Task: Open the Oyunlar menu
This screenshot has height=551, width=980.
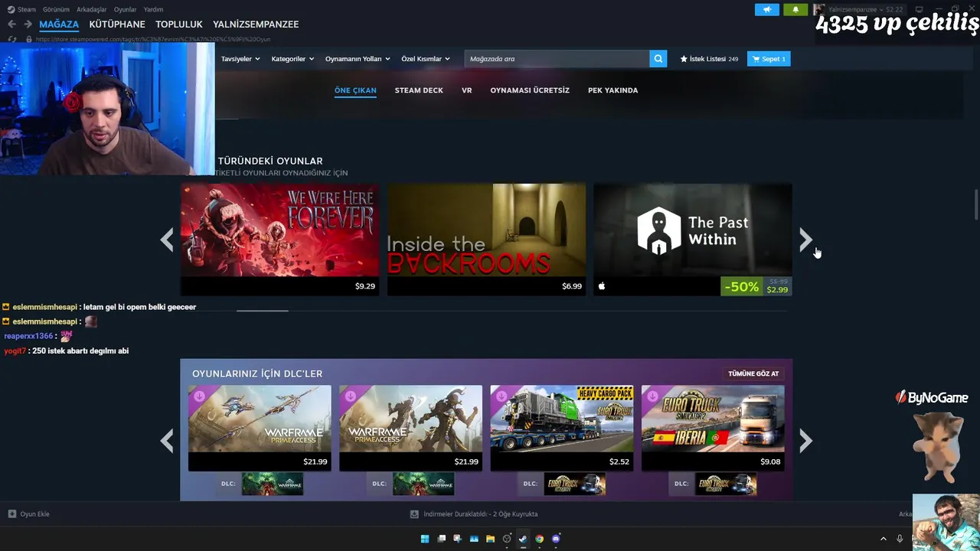Action: pyautogui.click(x=125, y=9)
